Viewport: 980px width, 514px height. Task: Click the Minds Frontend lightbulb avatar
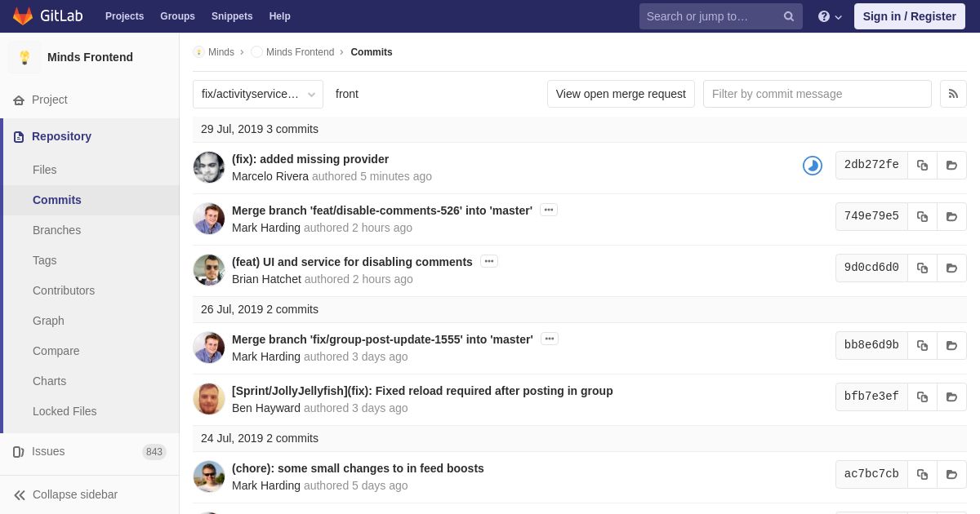[24, 57]
